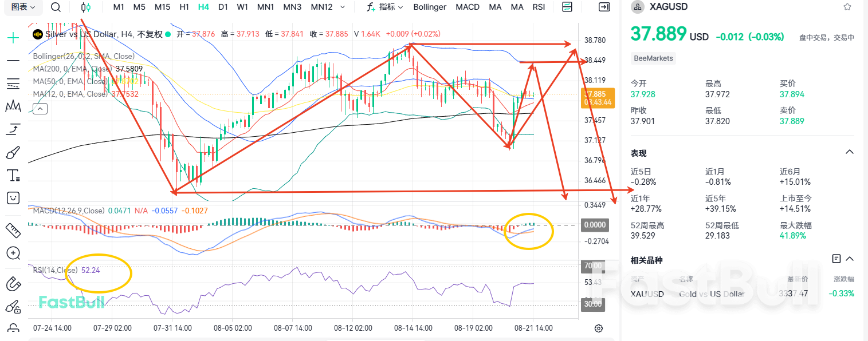This screenshot has height=341, width=868.
Task: Expand more timeframes dropdown arrow
Action: coord(343,7)
